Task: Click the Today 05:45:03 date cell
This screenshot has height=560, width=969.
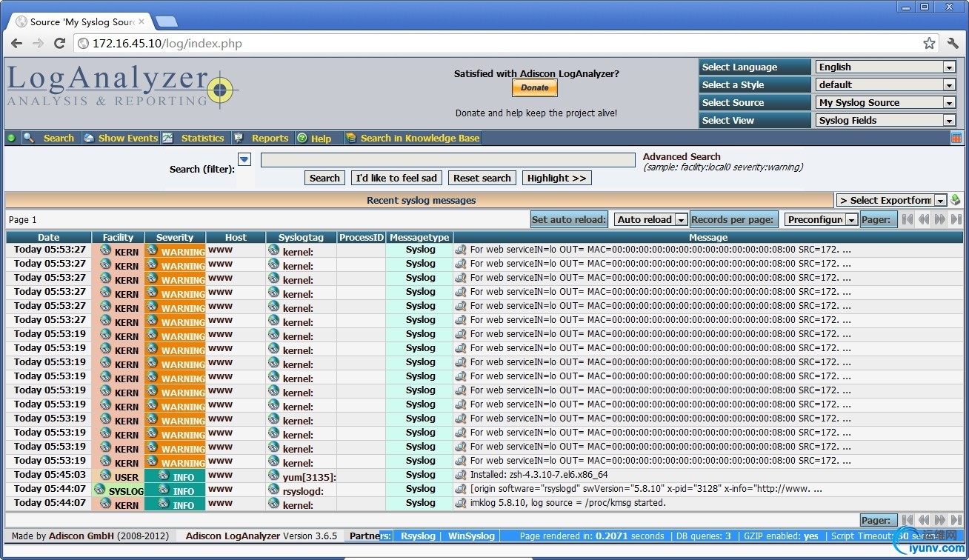Action: coord(50,474)
